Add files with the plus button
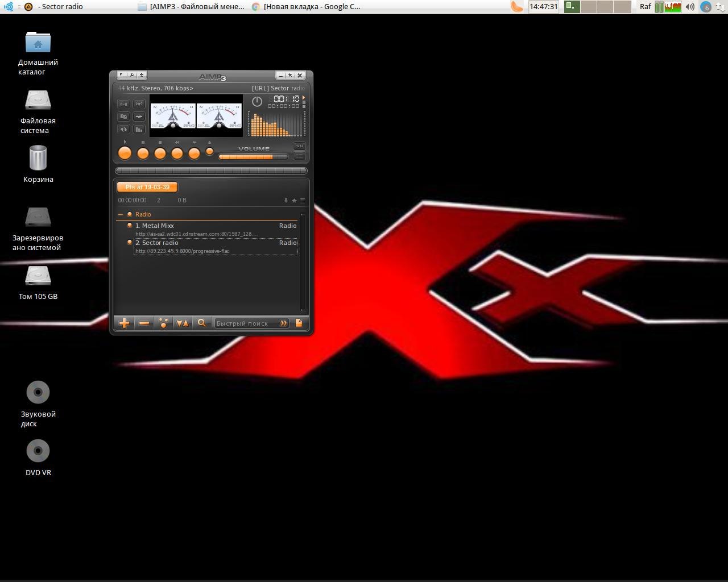 [125, 323]
